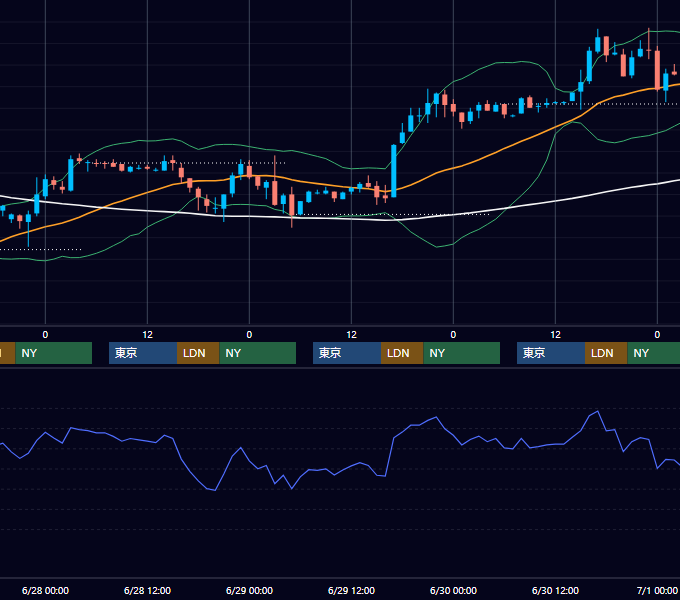
Task: Click the 6/28 00:00 date label
Action: coord(46,590)
